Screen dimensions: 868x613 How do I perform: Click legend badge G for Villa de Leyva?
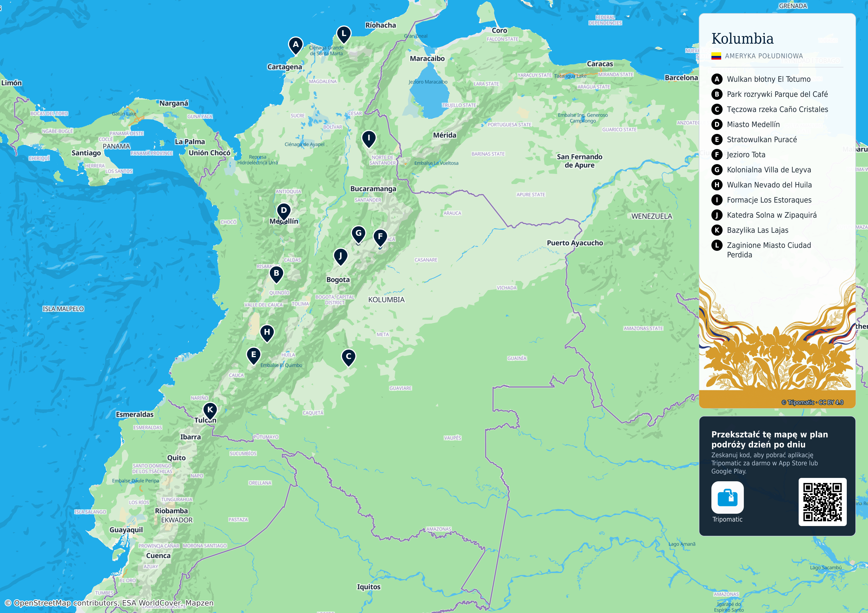pos(717,170)
